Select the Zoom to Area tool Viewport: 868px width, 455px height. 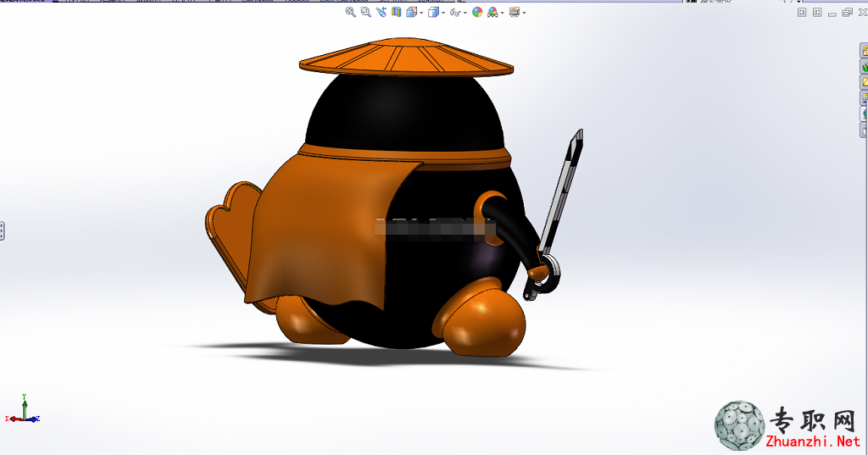(x=366, y=12)
